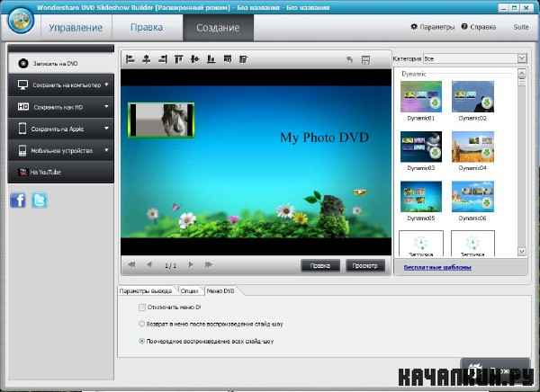The image size is (540, 392).
Task: Choose the Dynamic01 menu template
Action: point(421,97)
